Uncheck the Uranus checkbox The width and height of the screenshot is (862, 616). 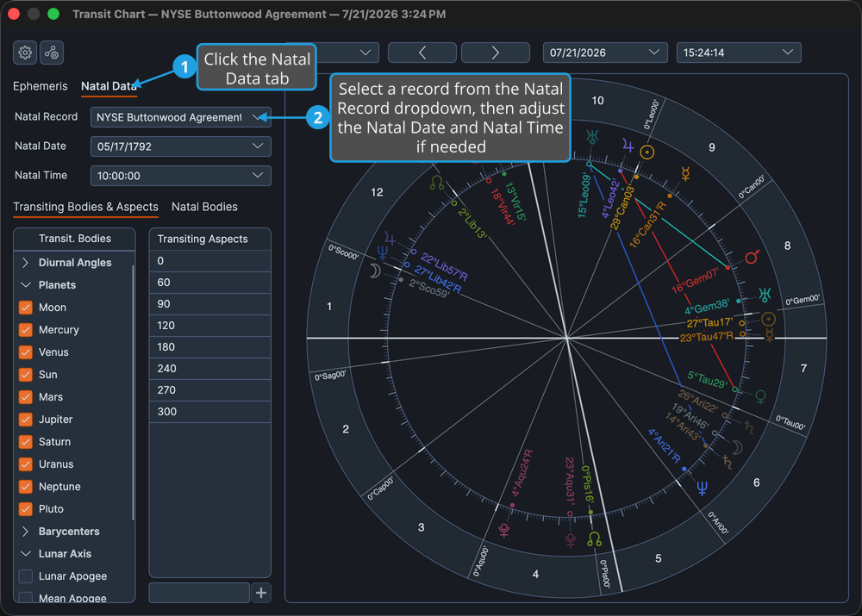(x=25, y=464)
